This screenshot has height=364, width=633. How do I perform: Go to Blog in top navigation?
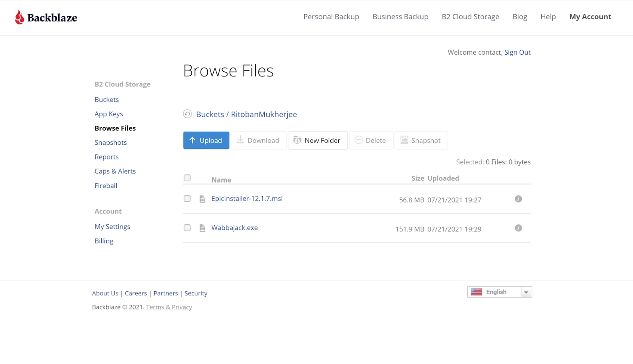click(520, 17)
